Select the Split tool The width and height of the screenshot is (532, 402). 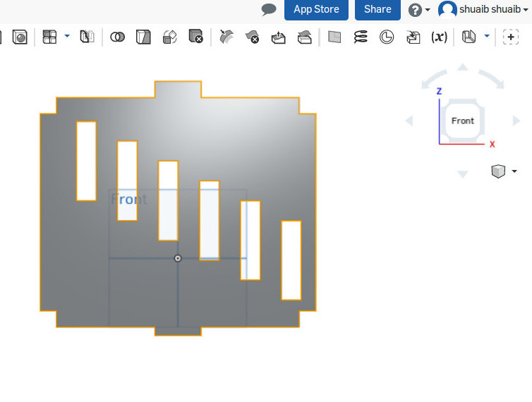point(143,37)
